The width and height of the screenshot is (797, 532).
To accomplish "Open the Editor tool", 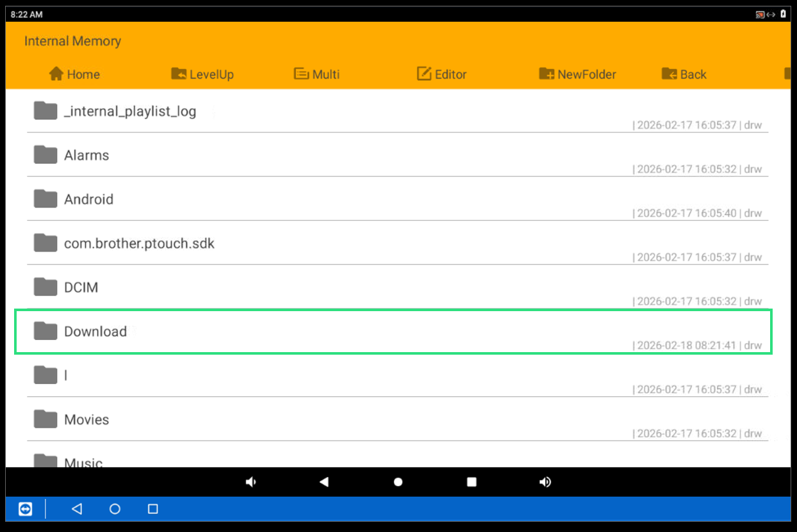I will tap(441, 74).
